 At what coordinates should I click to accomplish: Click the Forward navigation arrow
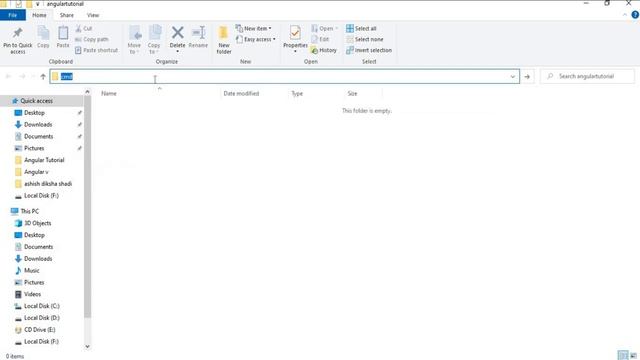pos(22,76)
